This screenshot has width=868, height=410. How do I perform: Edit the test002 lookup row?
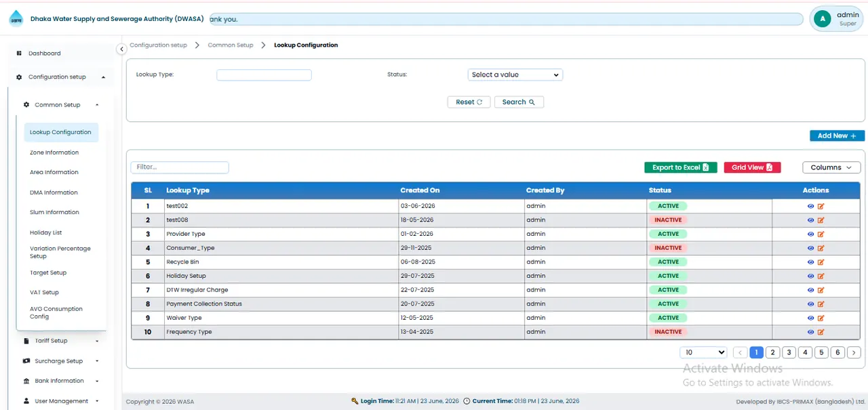click(821, 206)
